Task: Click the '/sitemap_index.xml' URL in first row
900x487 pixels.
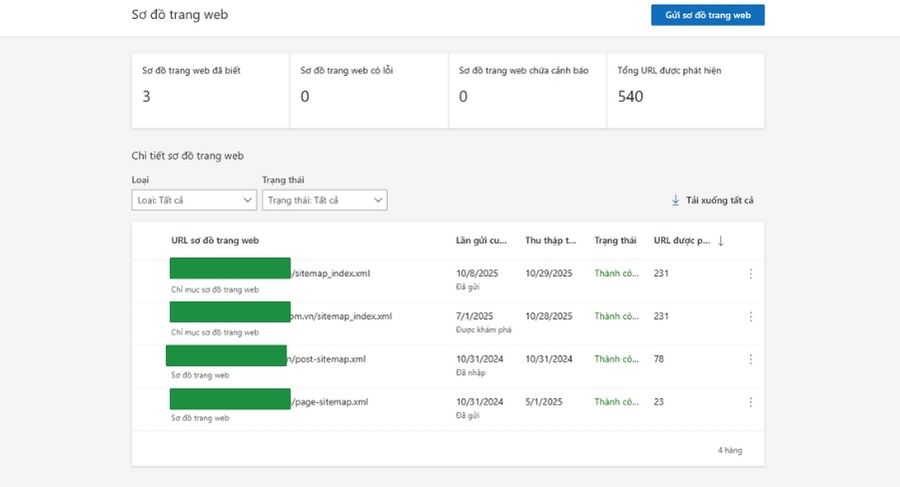Action: [x=331, y=273]
